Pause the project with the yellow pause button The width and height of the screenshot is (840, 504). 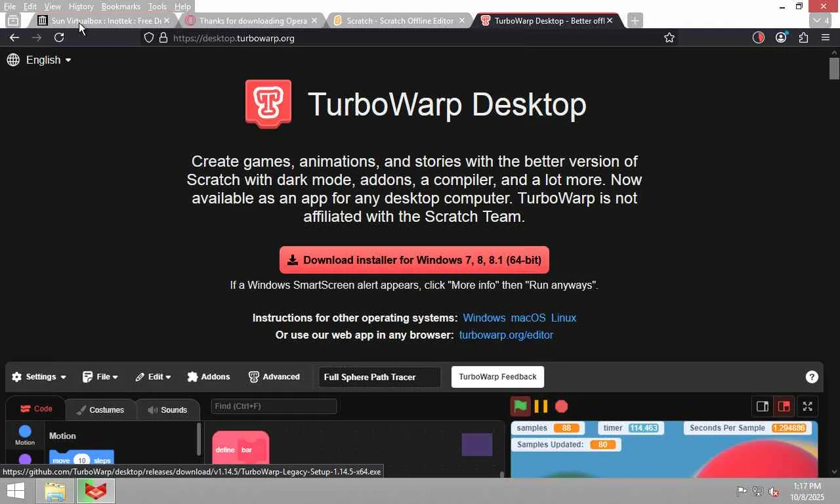(541, 406)
